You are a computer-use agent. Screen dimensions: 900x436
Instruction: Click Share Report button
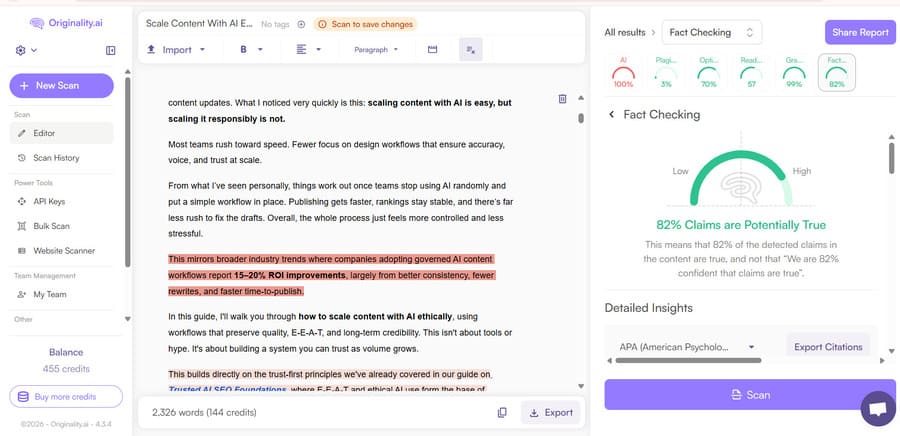[x=860, y=33]
